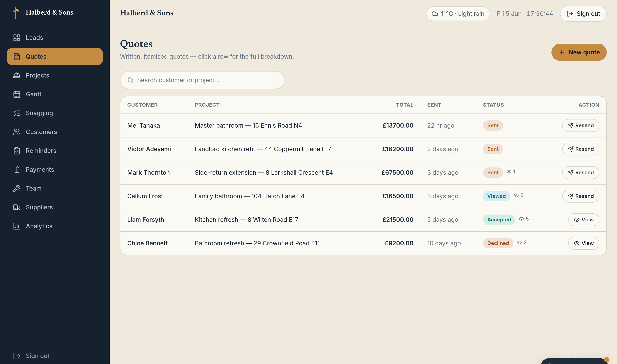Click the Quotes document icon in the sidebar

[17, 56]
